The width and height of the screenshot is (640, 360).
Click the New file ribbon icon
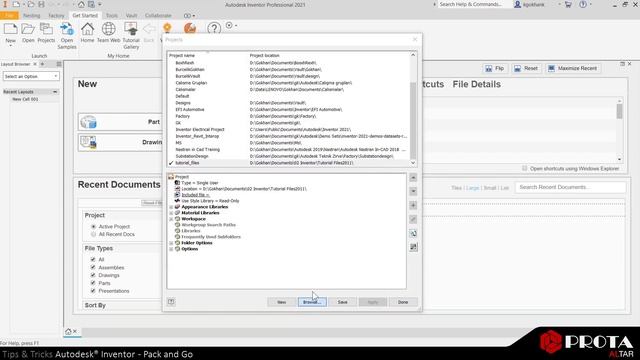(11, 29)
